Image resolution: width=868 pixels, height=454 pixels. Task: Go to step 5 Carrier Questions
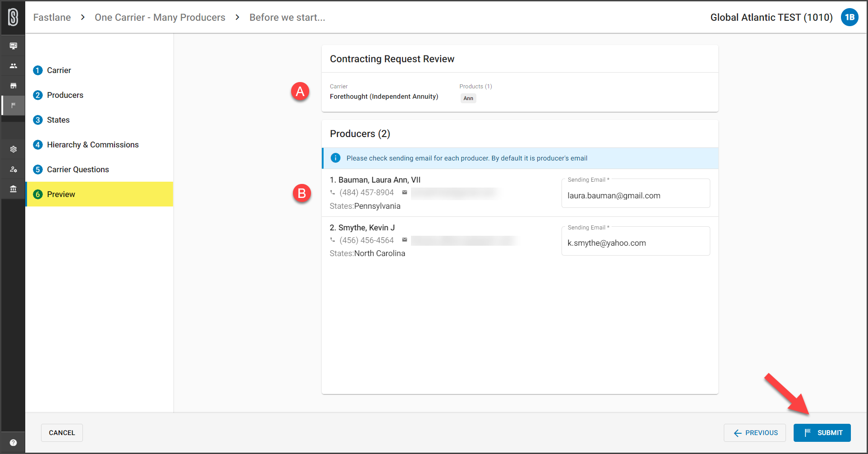[x=99, y=170]
